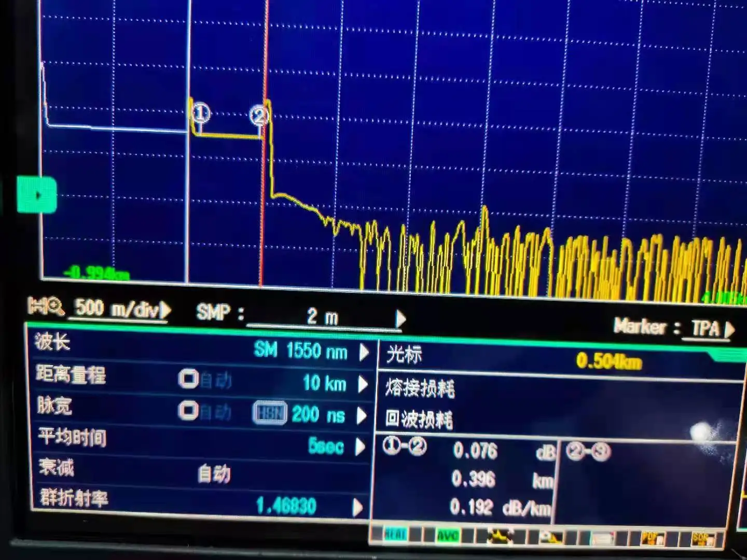
Task: Select the ②-③ marker section label
Action: [588, 451]
